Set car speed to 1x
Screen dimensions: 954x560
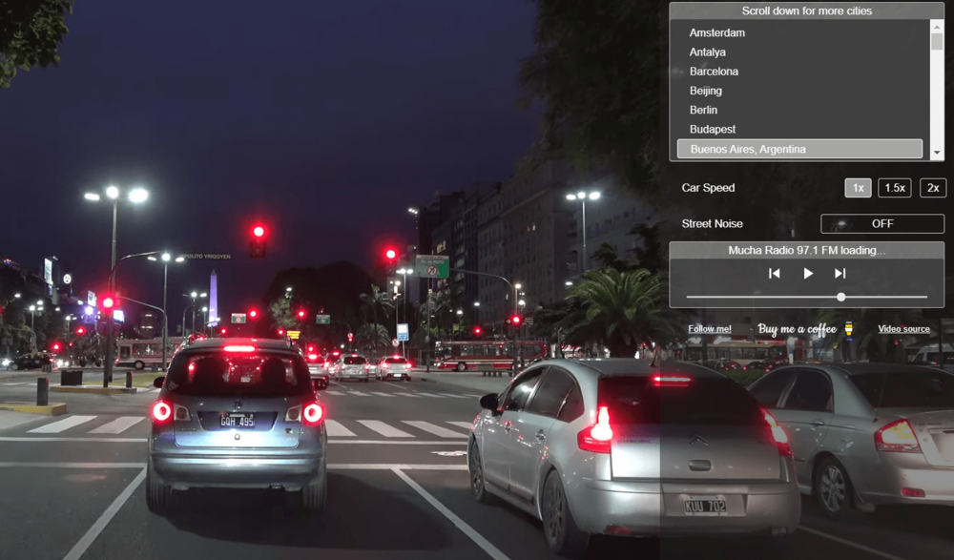(858, 188)
